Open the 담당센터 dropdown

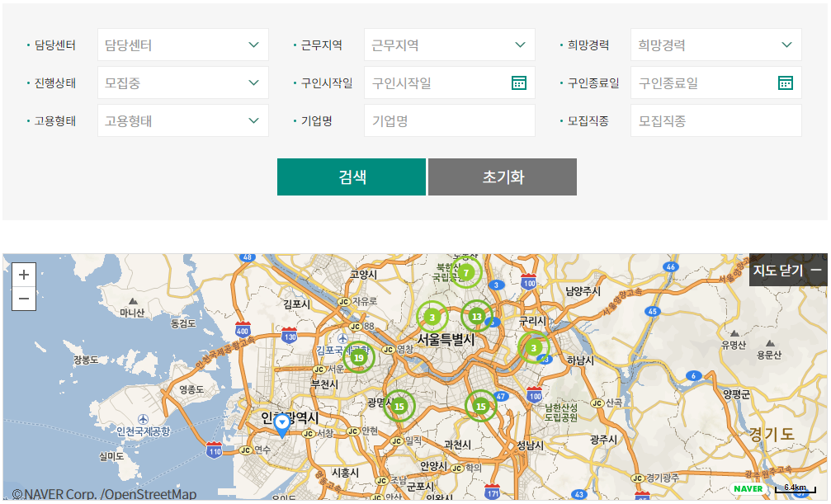183,45
